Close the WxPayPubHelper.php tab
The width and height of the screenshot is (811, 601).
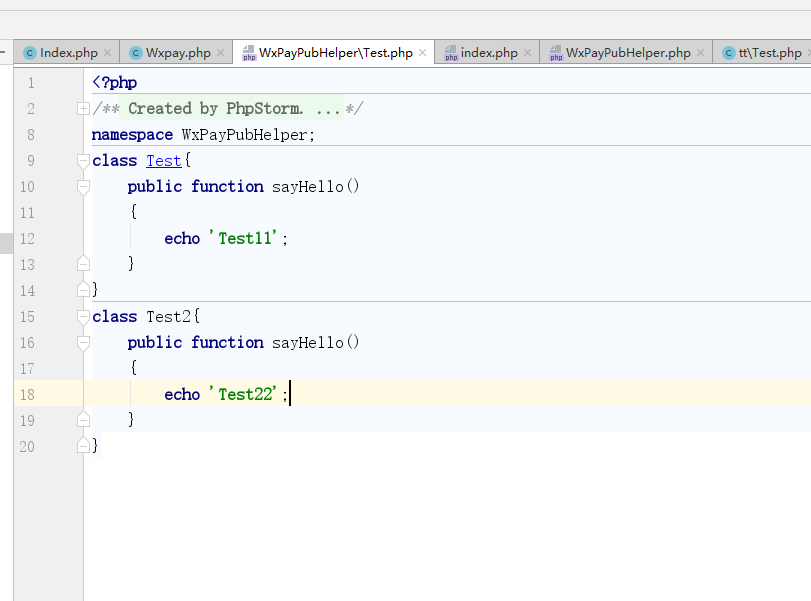tap(701, 53)
